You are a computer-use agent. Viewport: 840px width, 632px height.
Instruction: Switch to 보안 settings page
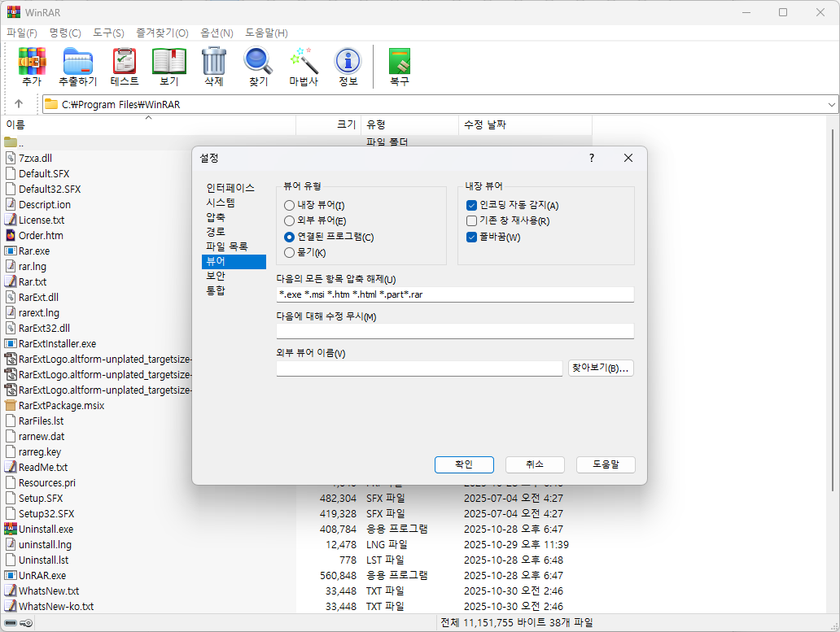(216, 276)
